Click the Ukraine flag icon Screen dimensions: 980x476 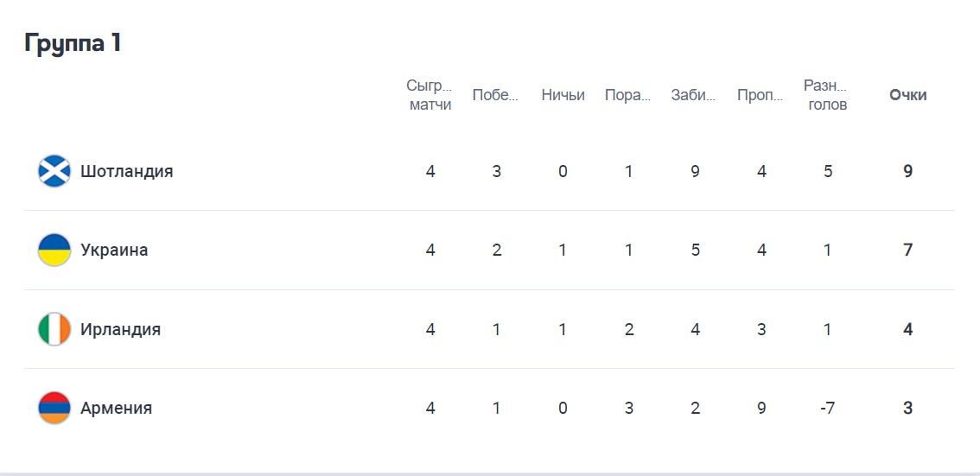pyautogui.click(x=54, y=250)
